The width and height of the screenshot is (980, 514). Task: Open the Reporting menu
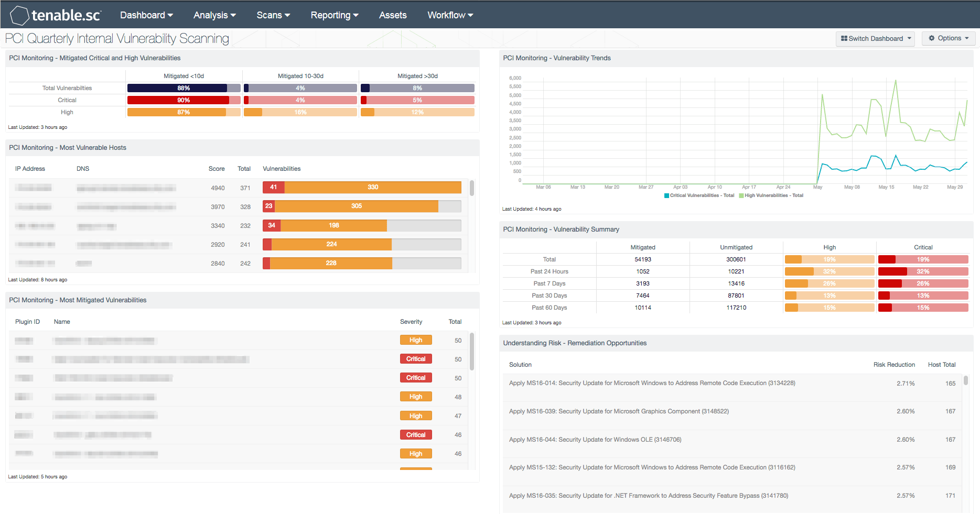point(335,15)
